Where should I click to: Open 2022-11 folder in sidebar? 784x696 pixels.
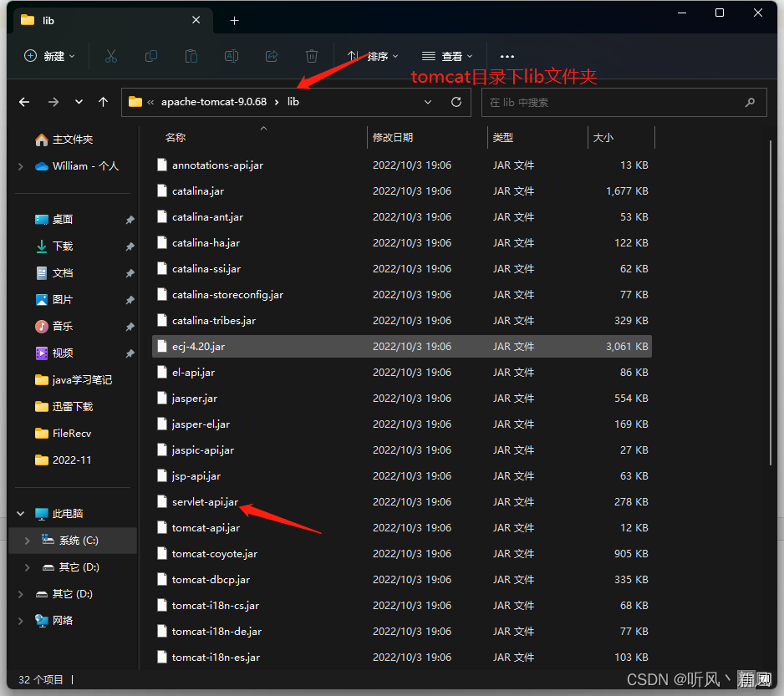click(63, 460)
